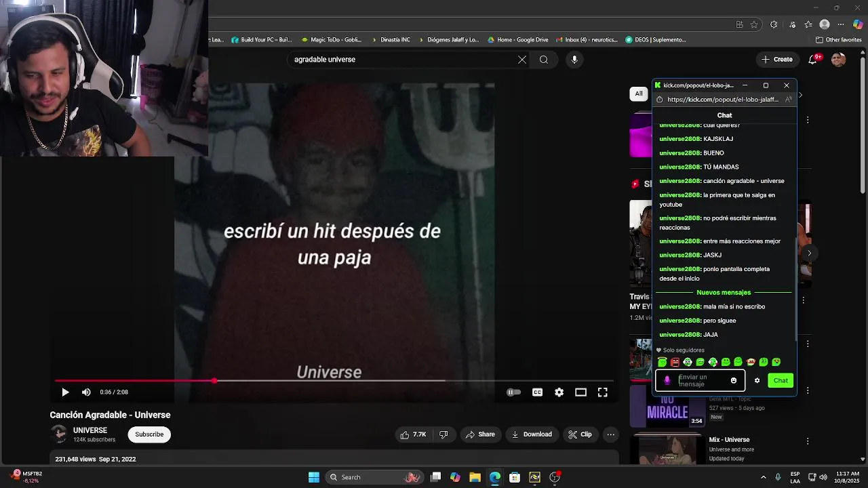Open Home - Google Drive bookmark
This screenshot has height=488, width=868.
[x=518, y=40]
